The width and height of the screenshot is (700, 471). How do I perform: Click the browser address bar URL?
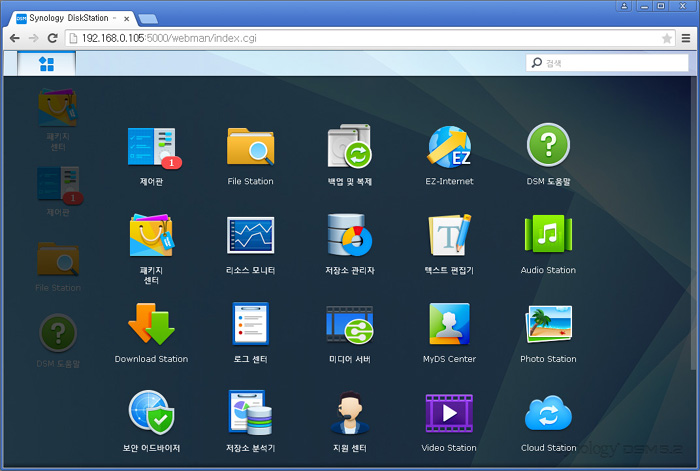click(x=169, y=38)
